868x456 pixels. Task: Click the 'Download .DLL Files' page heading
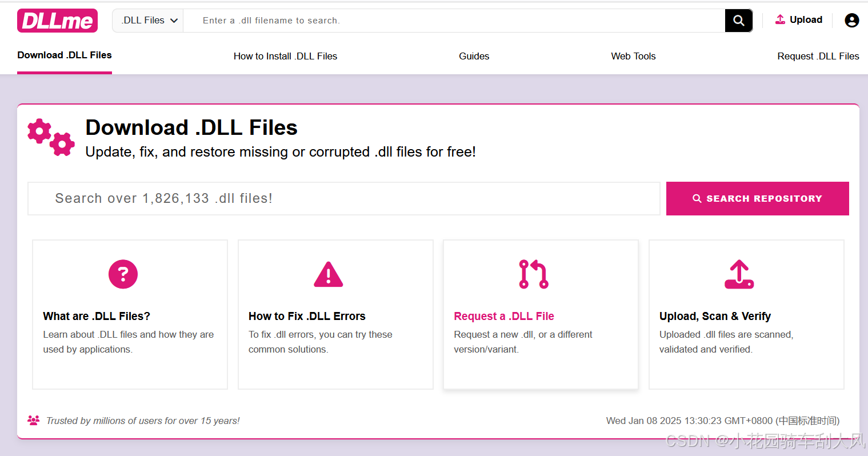click(x=191, y=127)
